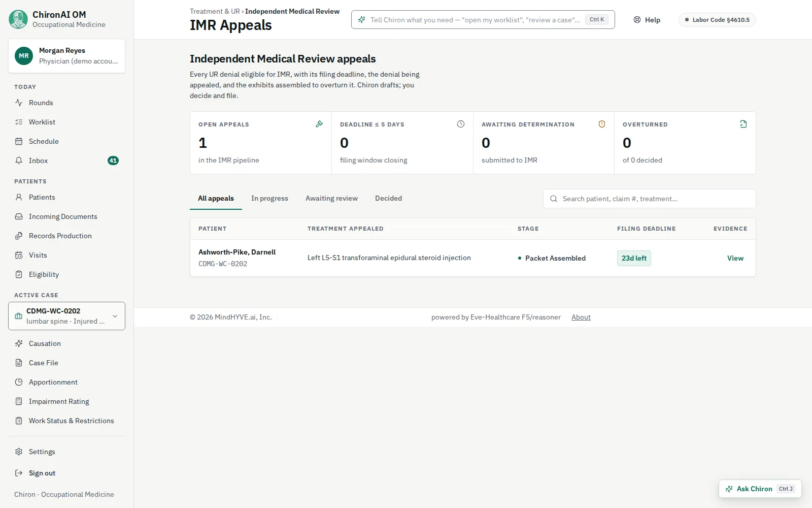Switch to the In progress tab
Image resolution: width=812 pixels, height=508 pixels.
(269, 198)
